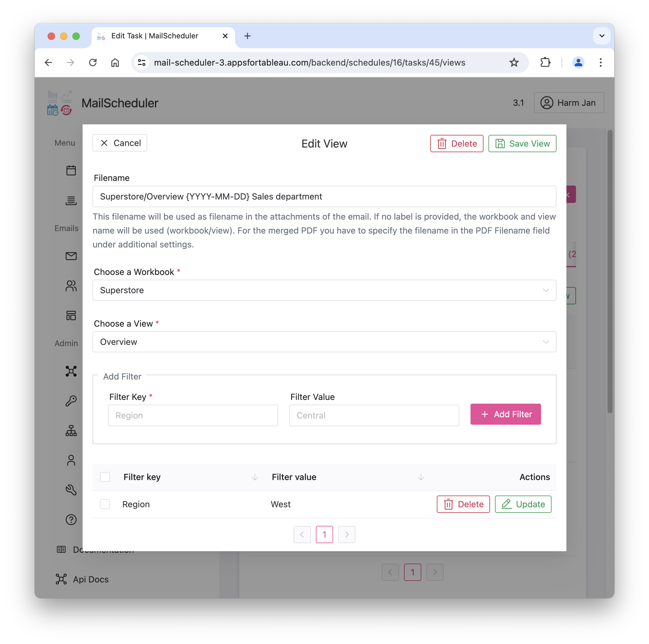Open the key icon under Admin
Viewport: 649px width, 644px height.
pyautogui.click(x=71, y=401)
